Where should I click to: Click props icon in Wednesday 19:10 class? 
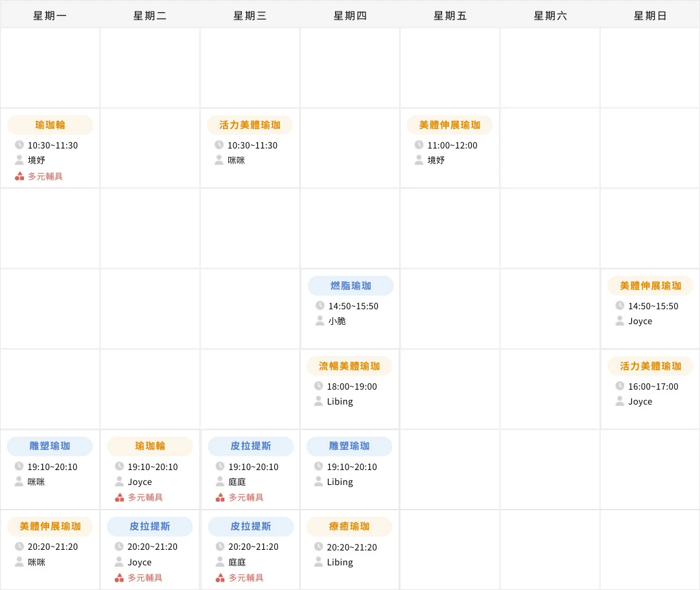click(x=220, y=497)
